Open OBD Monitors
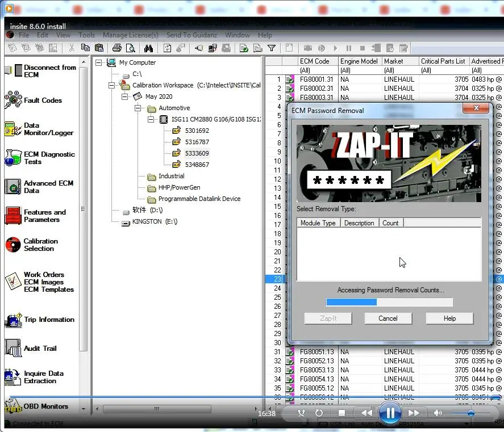The image size is (504, 432). point(36,406)
